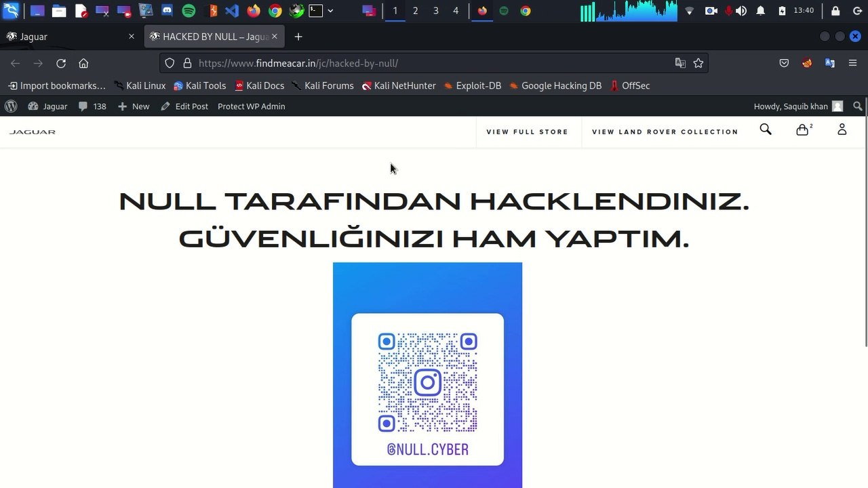Open the WordPress admin bar search
Screen dimensions: 868x488
click(858, 106)
